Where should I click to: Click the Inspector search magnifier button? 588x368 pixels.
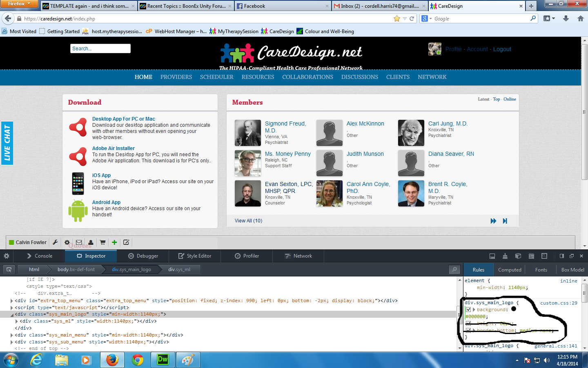tap(454, 269)
